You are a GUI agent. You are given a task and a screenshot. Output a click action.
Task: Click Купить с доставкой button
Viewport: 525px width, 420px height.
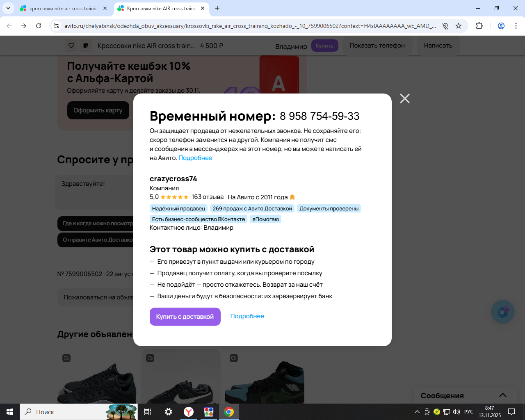point(185,317)
